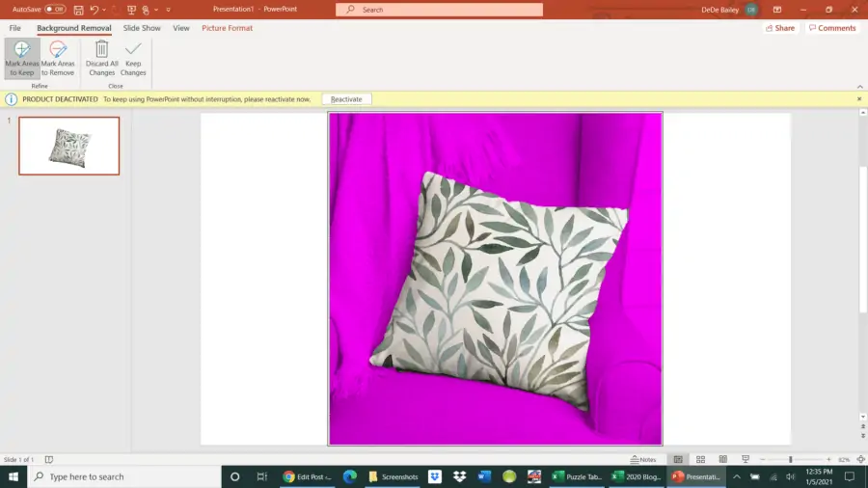Viewport: 868px width, 488px height.
Task: Fit slide to current window icon
Action: (x=861, y=459)
